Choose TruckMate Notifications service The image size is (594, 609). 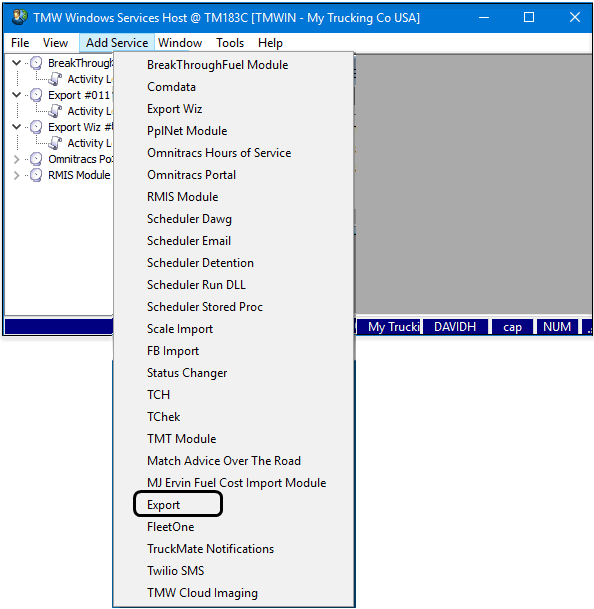coord(233,549)
